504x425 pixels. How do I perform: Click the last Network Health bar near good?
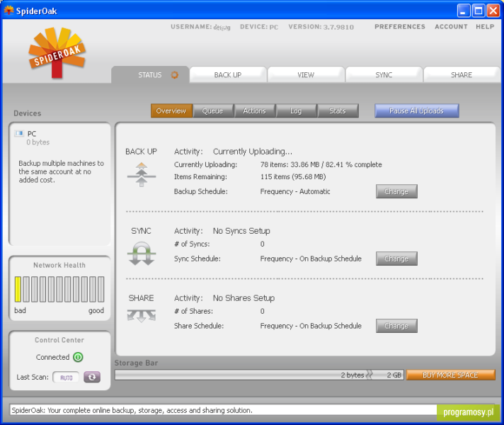pos(101,289)
